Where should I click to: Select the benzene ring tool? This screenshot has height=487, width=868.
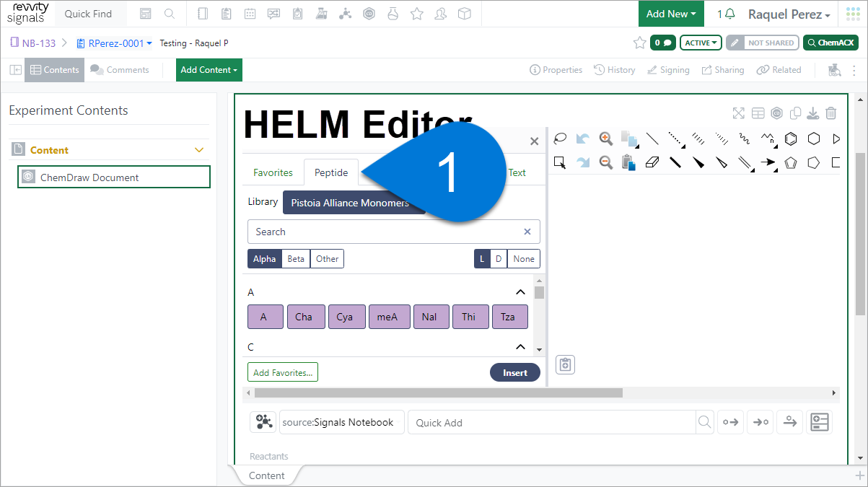(791, 139)
